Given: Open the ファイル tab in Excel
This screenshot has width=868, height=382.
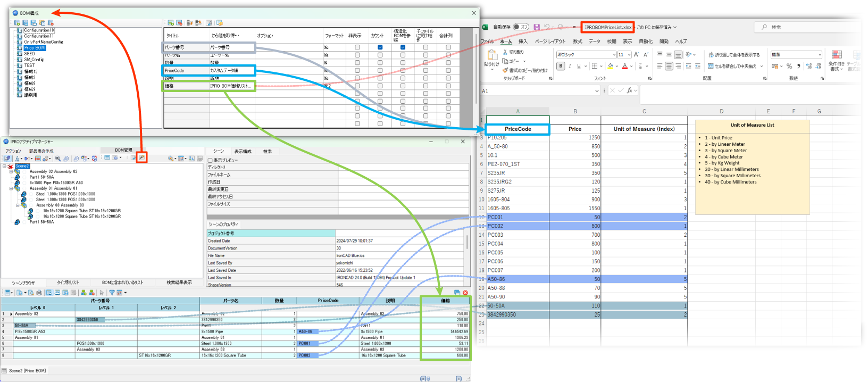Looking at the screenshot, I should pyautogui.click(x=487, y=41).
